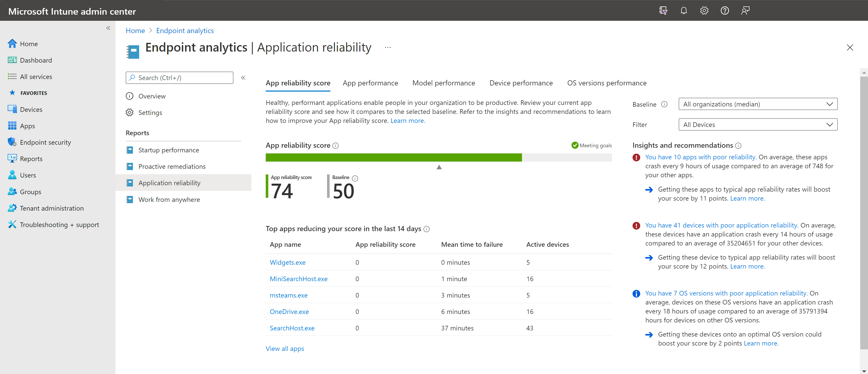
Task: Open the MiniSearchHost.exe app link
Action: [x=299, y=279]
